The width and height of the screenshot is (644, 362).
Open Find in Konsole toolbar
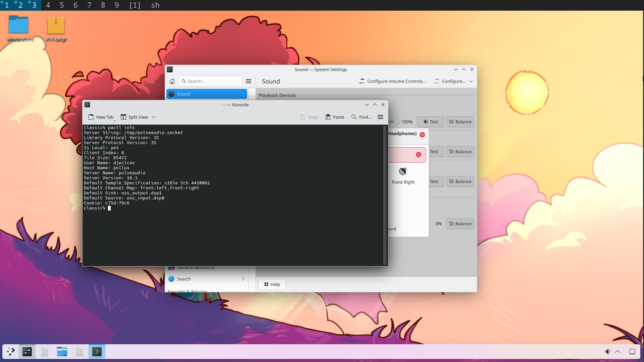point(361,117)
